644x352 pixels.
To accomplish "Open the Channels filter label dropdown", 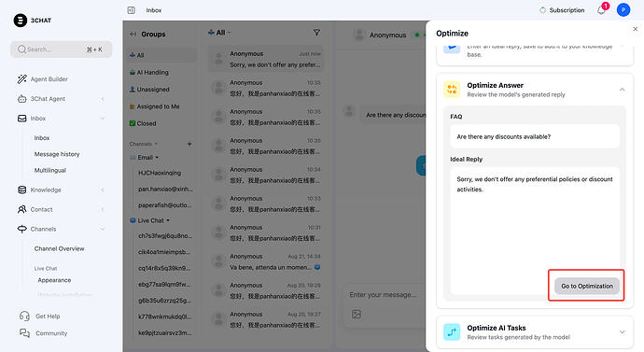I will point(144,144).
